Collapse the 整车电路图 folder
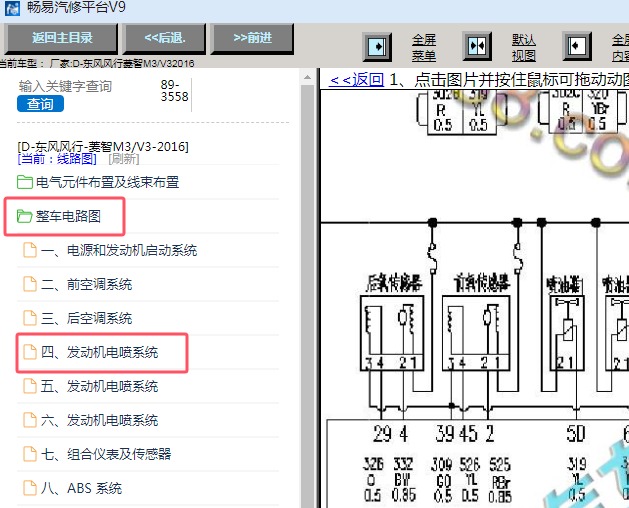629x508 pixels. 68,216
